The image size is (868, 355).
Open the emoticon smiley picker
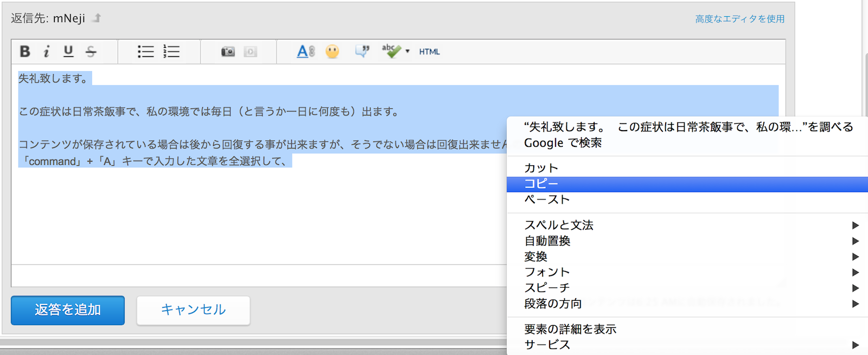[333, 51]
